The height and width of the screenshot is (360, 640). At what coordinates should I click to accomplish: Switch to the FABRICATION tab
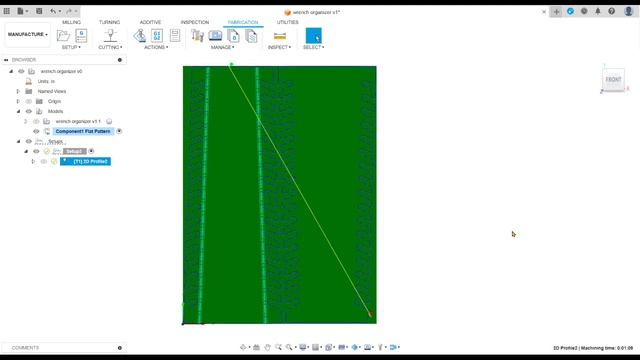243,22
